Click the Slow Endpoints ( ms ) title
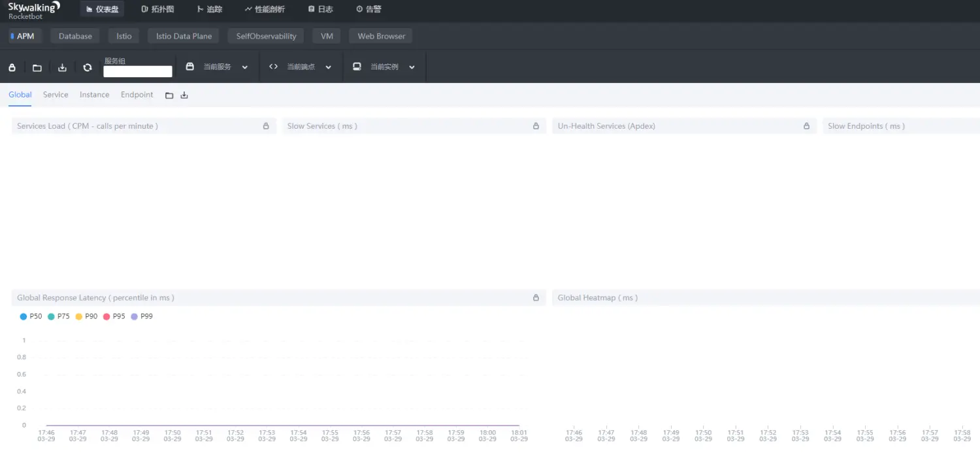The image size is (980, 468). click(866, 126)
